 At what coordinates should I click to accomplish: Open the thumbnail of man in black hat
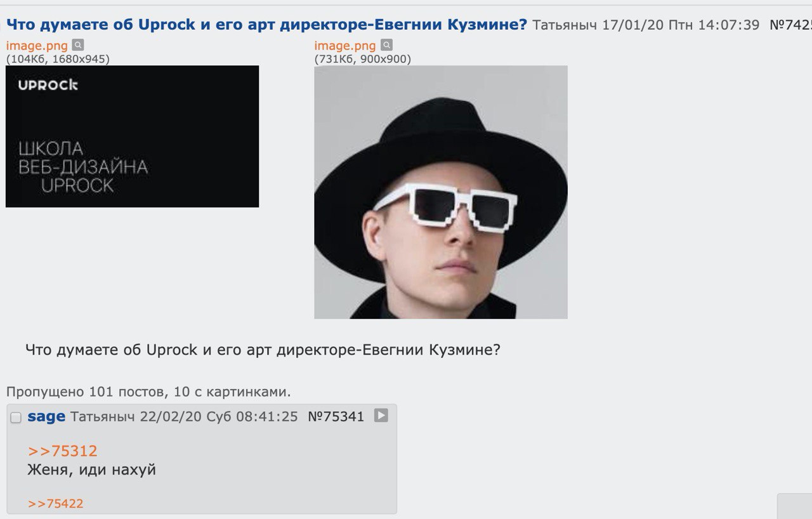pyautogui.click(x=441, y=192)
